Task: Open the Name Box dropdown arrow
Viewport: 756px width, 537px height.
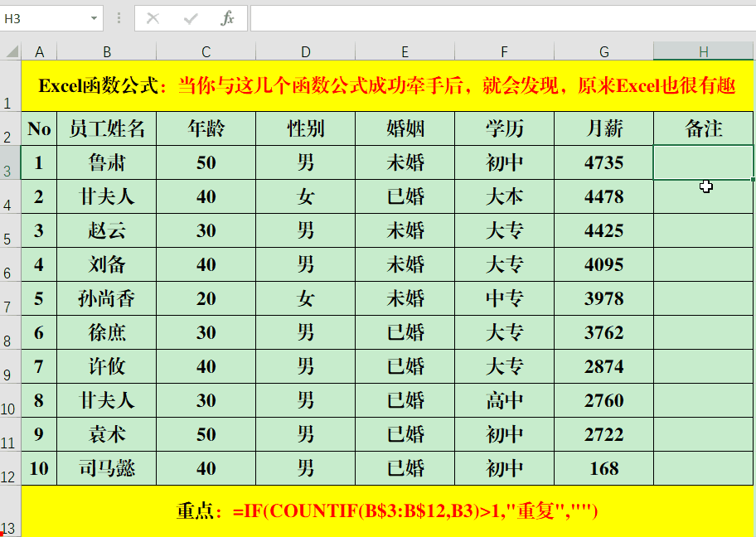Action: pos(94,18)
